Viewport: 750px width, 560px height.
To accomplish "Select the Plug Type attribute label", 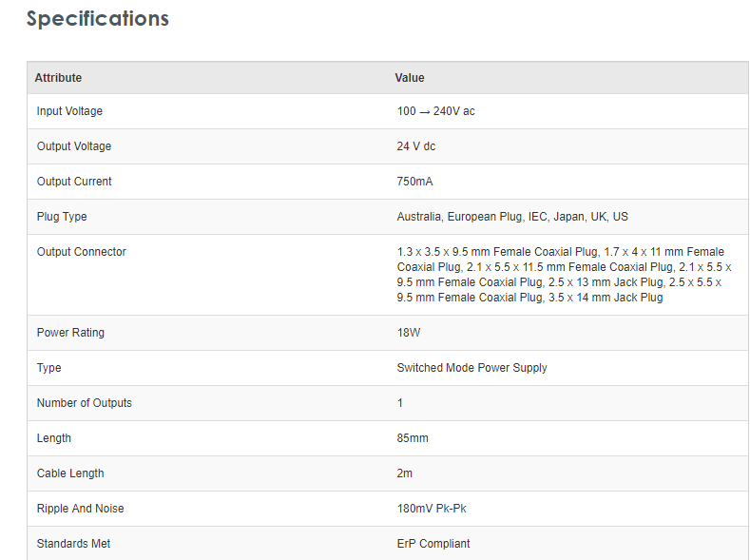I will coord(62,217).
